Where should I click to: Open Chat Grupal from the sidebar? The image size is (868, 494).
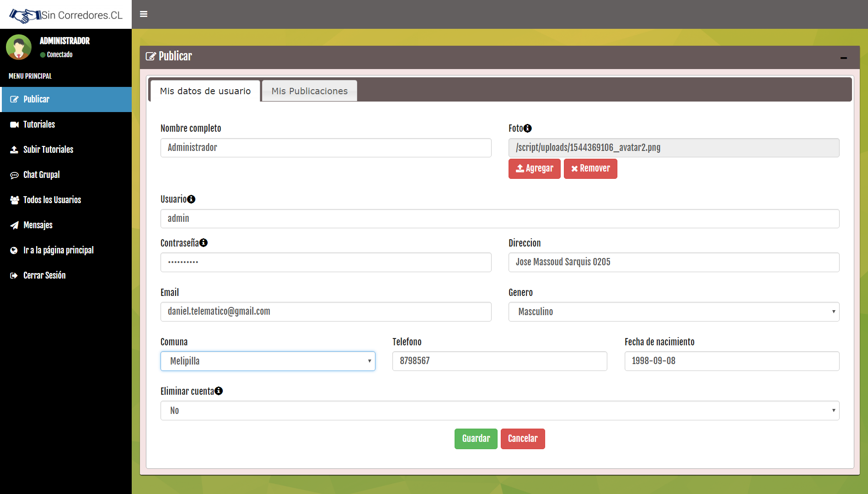[41, 175]
